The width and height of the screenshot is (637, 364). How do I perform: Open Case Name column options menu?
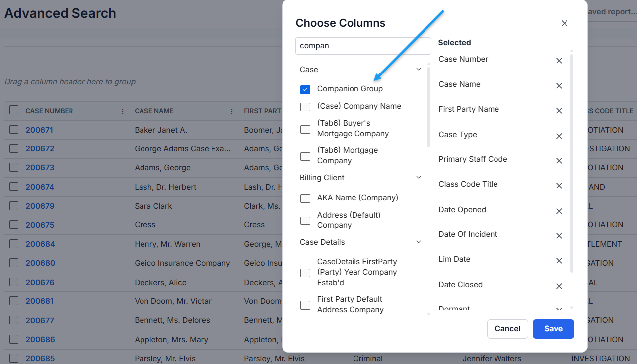click(x=232, y=112)
